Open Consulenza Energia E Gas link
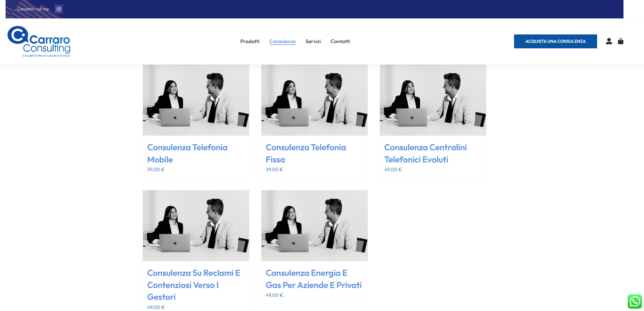 click(313, 279)
